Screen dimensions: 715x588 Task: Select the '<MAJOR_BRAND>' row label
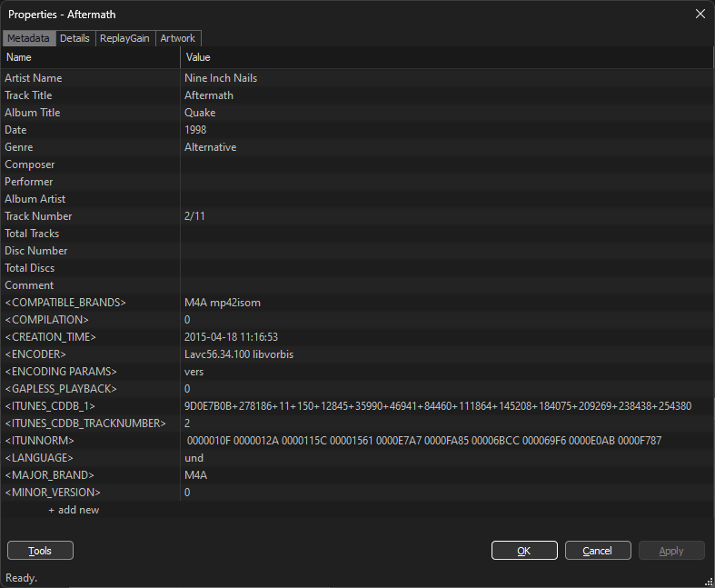(x=49, y=475)
